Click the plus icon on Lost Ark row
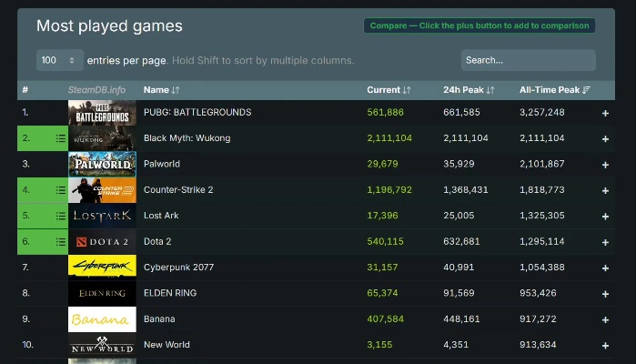The image size is (636, 364). 605,216
